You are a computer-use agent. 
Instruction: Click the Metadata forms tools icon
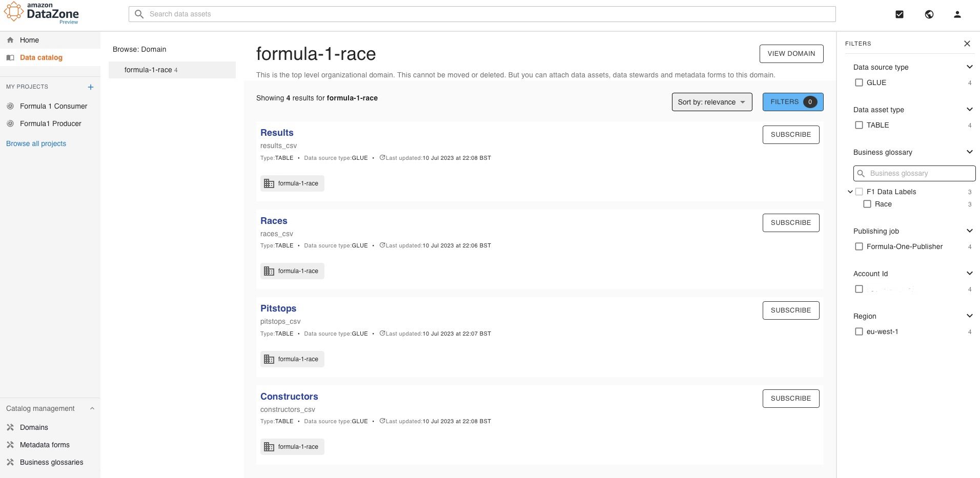[10, 445]
